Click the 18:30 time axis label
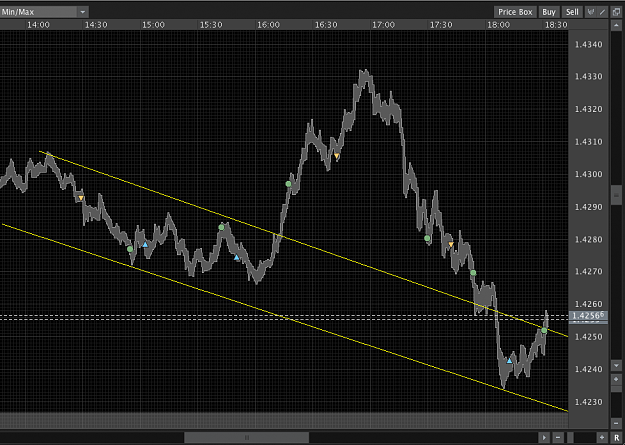The image size is (625, 445). (556, 25)
